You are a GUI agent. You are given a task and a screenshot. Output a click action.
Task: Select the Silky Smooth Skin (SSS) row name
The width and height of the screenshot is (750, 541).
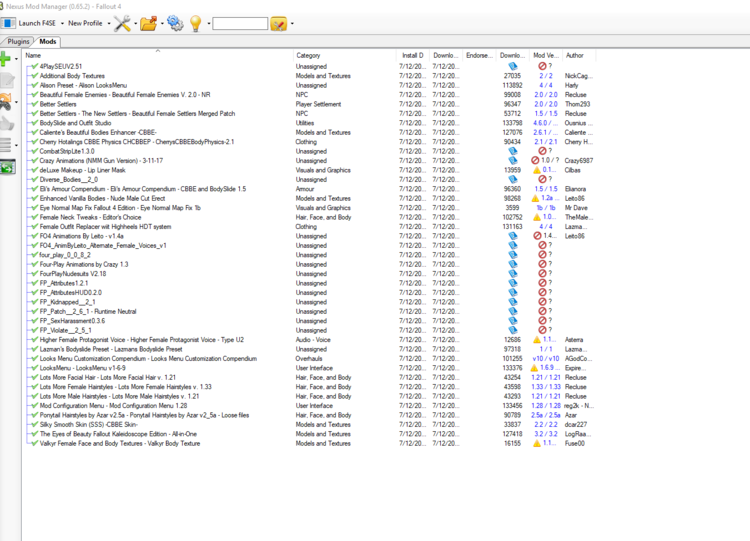(88, 425)
